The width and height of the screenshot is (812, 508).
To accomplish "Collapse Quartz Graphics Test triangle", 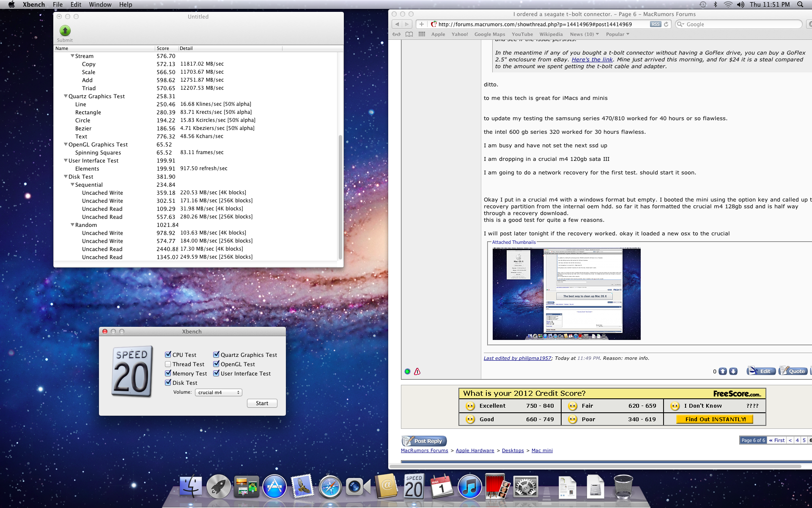I will (x=66, y=96).
